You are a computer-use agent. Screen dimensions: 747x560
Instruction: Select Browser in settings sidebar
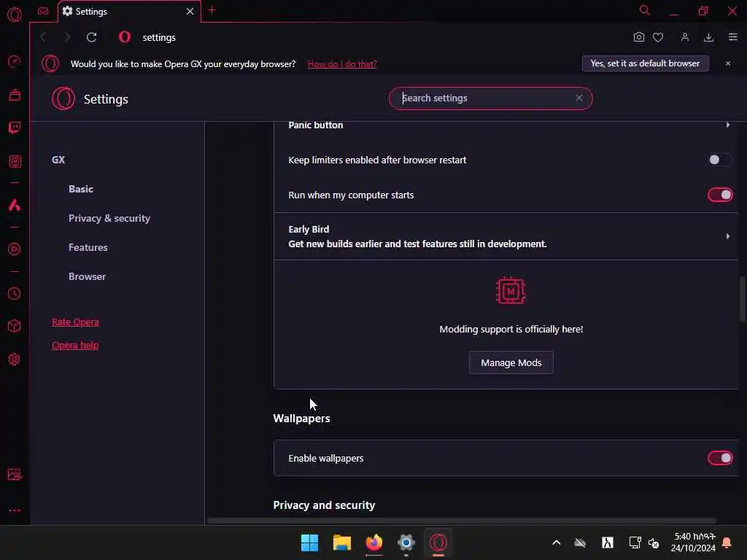tap(87, 276)
